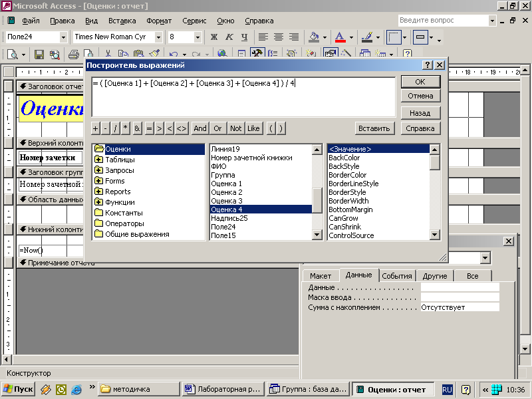The image size is (532, 399).
Task: Expand the Таблицы folder
Action: [98, 160]
